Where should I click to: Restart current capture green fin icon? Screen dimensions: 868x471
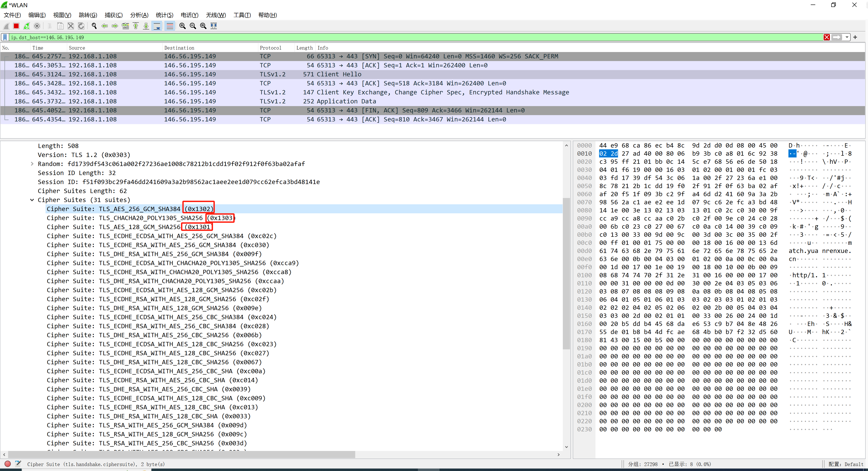[x=27, y=26]
